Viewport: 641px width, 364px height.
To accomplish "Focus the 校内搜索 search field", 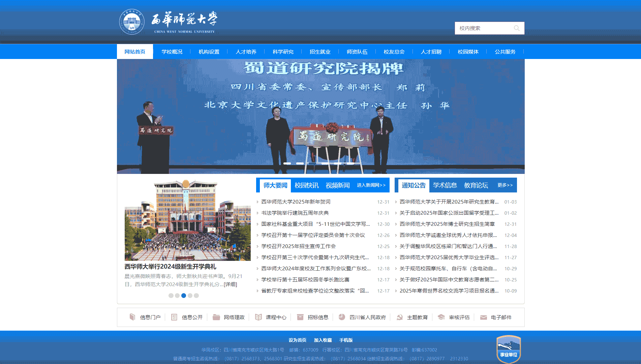I will [x=489, y=28].
